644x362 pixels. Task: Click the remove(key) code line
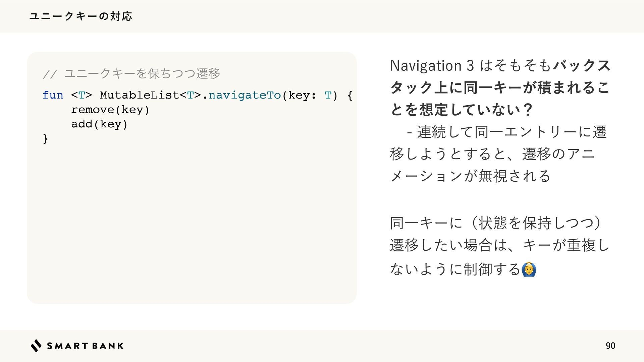pos(110,110)
